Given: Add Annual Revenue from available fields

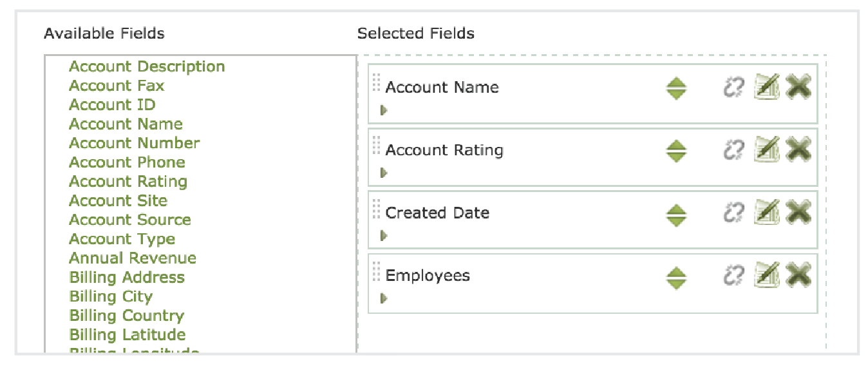Looking at the screenshot, I should (x=133, y=258).
